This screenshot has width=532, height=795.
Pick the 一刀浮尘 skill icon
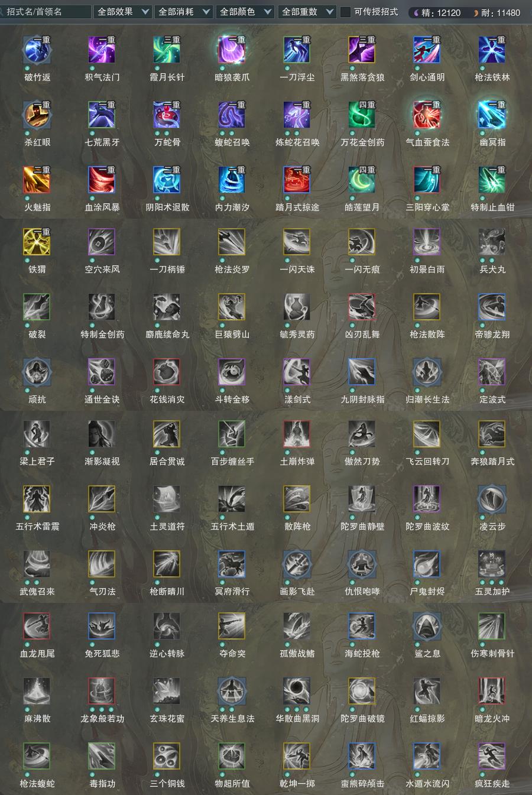coord(297,50)
